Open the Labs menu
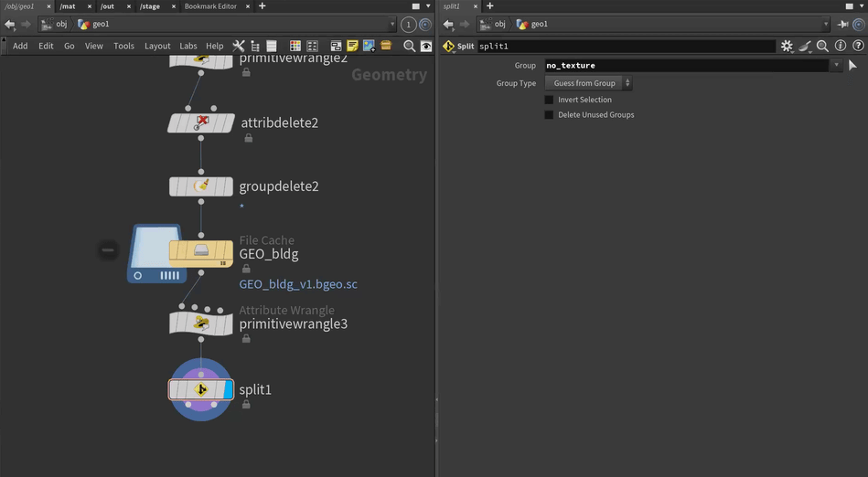 188,46
